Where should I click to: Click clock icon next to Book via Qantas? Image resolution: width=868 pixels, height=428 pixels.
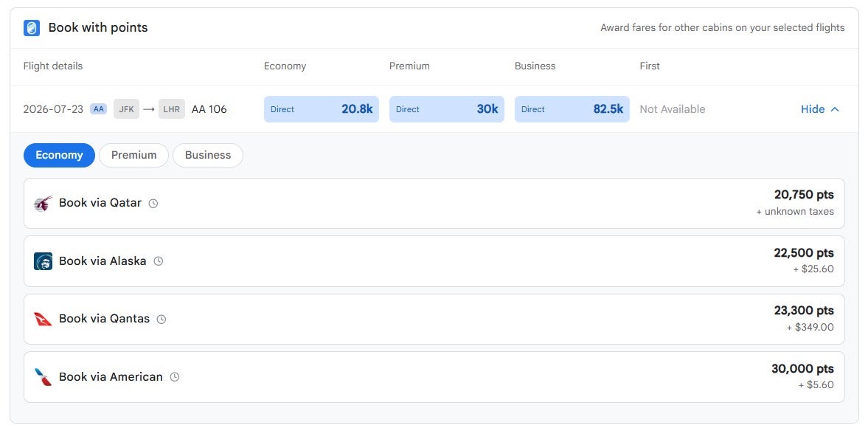pyautogui.click(x=161, y=319)
